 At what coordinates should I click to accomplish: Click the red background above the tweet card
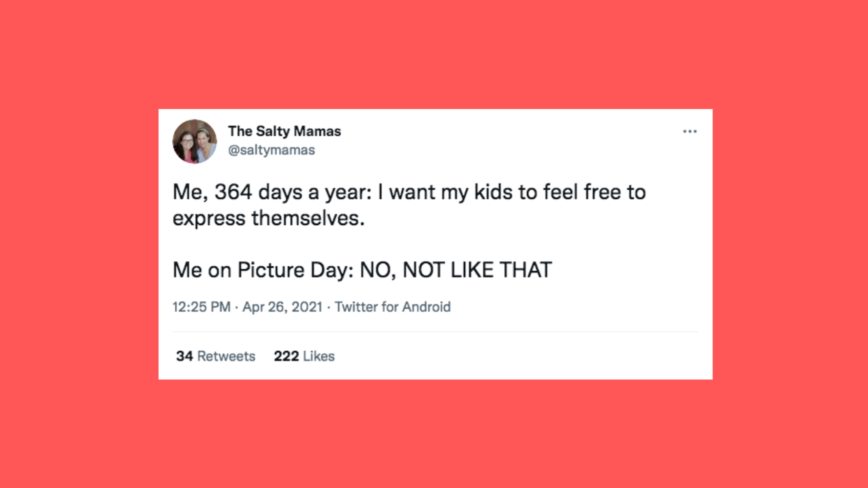point(434,54)
